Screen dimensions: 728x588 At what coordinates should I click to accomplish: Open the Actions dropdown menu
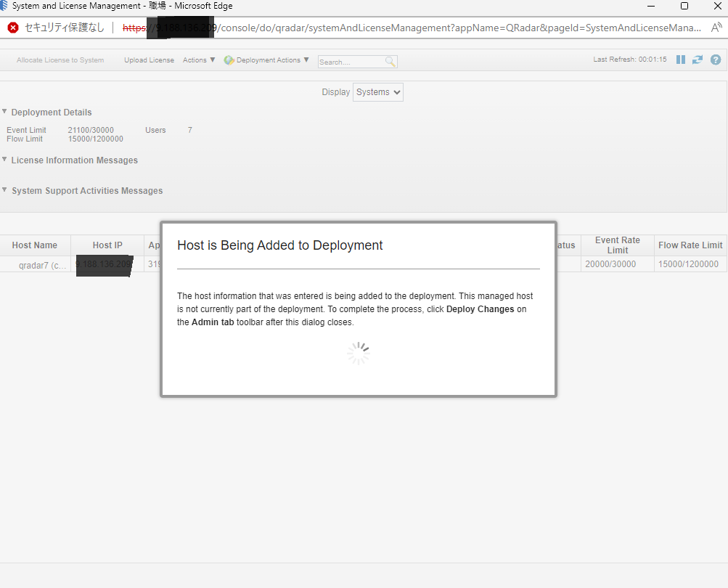tap(199, 60)
